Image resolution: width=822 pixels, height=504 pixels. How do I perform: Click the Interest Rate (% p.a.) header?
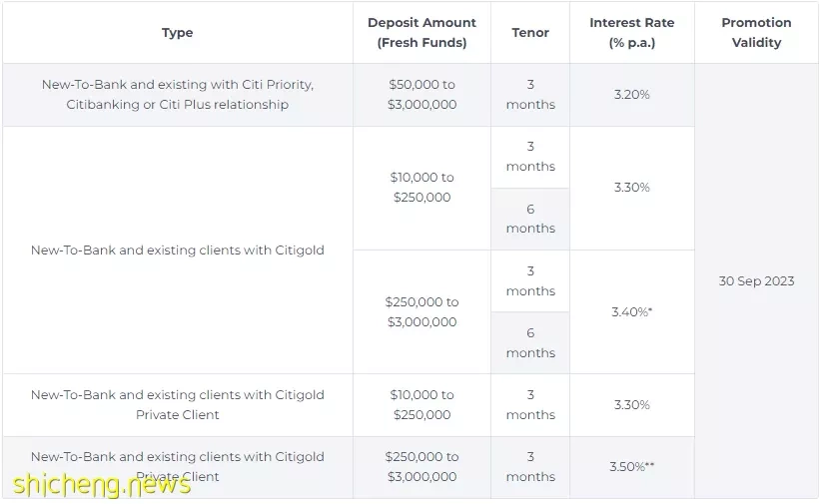(631, 33)
